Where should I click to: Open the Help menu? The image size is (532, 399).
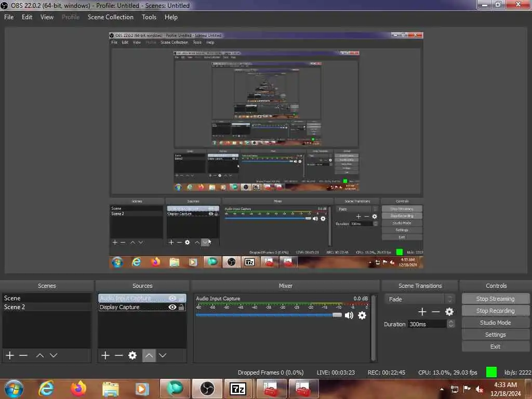171,17
